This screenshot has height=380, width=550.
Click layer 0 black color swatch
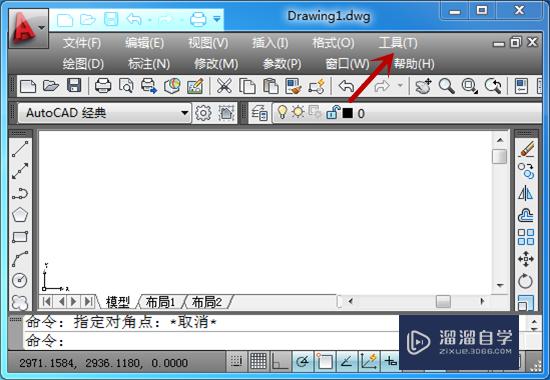click(x=347, y=113)
